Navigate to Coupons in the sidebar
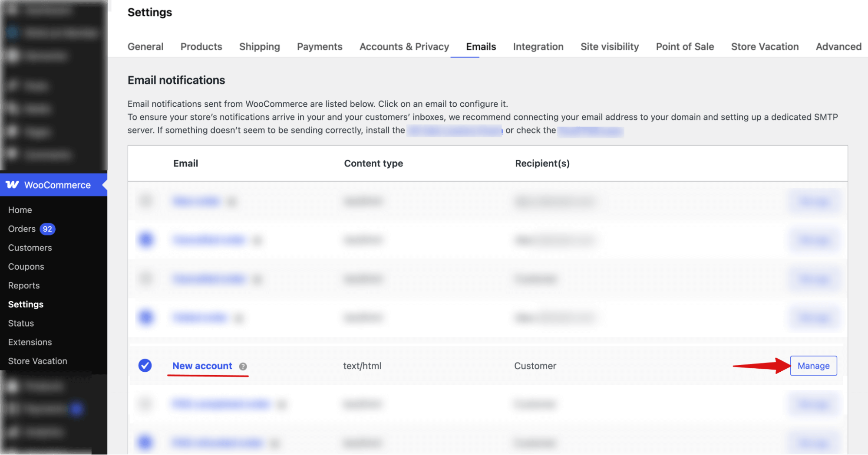Screen dimensions: 868x455 [x=26, y=266]
